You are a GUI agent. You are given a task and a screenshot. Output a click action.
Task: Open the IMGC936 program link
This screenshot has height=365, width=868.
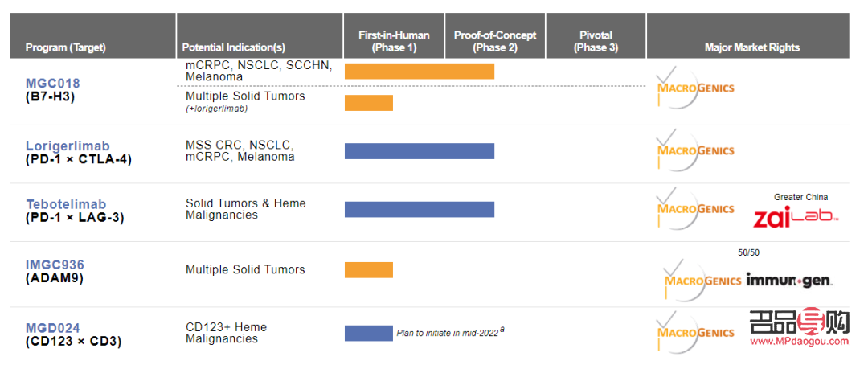(x=55, y=265)
